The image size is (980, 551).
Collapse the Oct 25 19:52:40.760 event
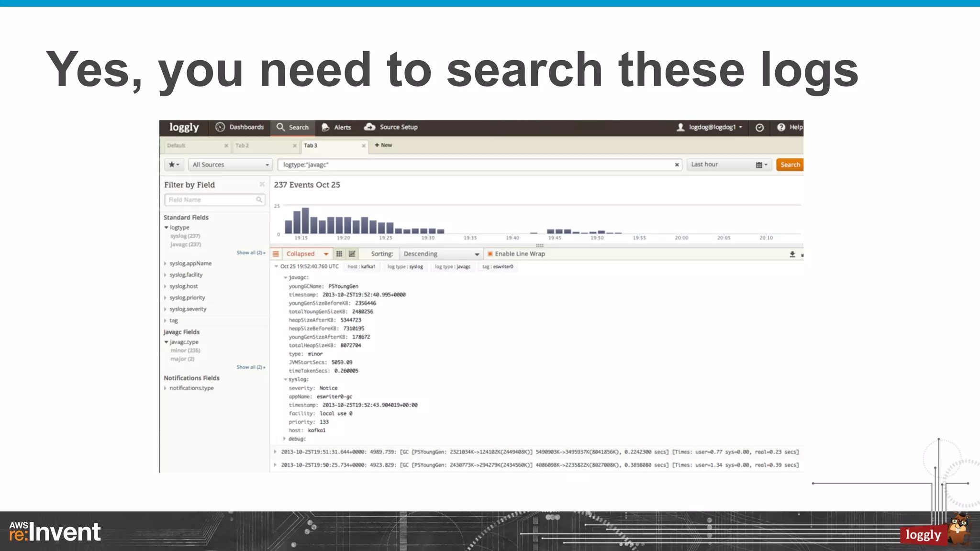click(276, 266)
